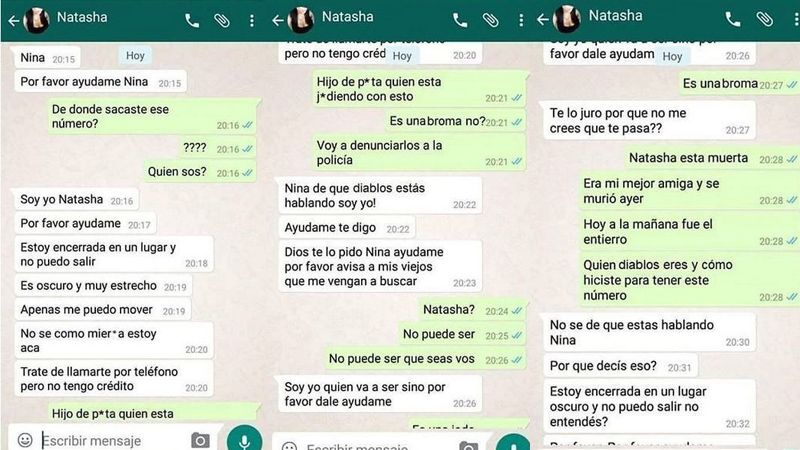The height and width of the screenshot is (450, 800).
Task: Tap the paperclip attachment icon in the middle chat
Action: point(490,20)
